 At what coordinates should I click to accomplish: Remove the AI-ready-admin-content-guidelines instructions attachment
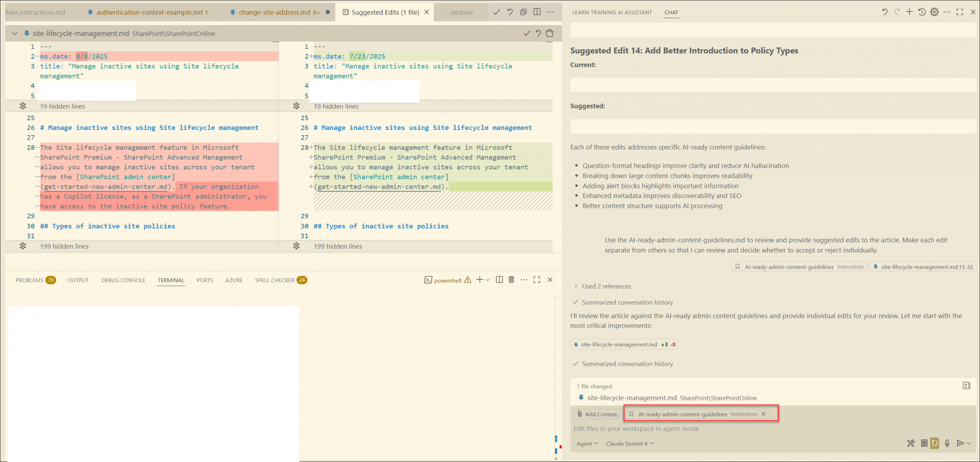pos(763,414)
